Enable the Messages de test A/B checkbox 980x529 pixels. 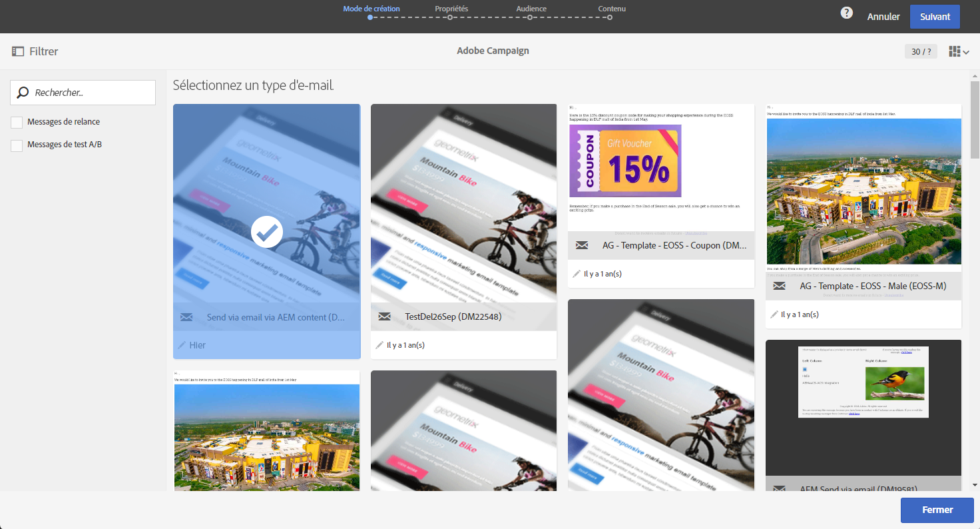(x=17, y=145)
